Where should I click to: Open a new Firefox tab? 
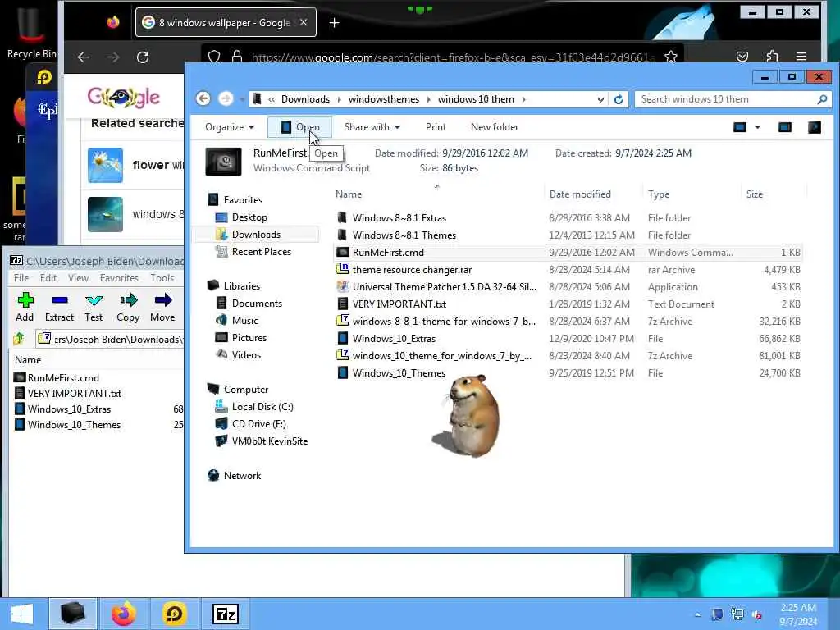pos(335,22)
